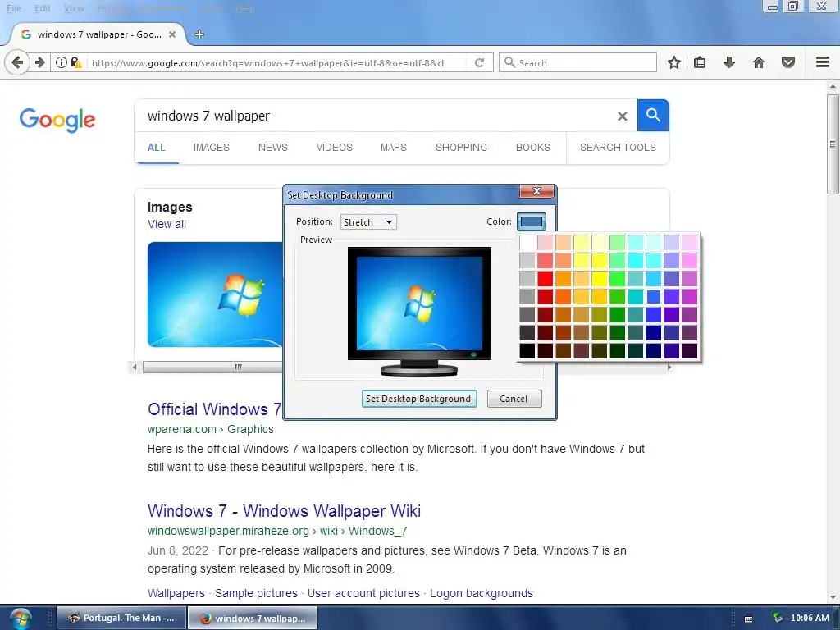The image size is (840, 630).
Task: Switch to the MAPS search tab
Action: click(x=393, y=148)
